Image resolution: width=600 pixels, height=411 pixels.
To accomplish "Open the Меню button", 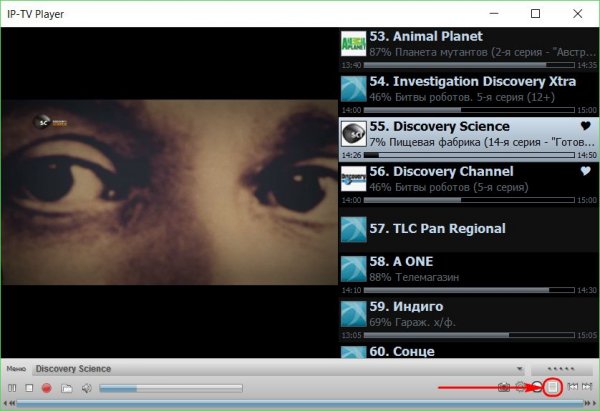I will coord(16,369).
